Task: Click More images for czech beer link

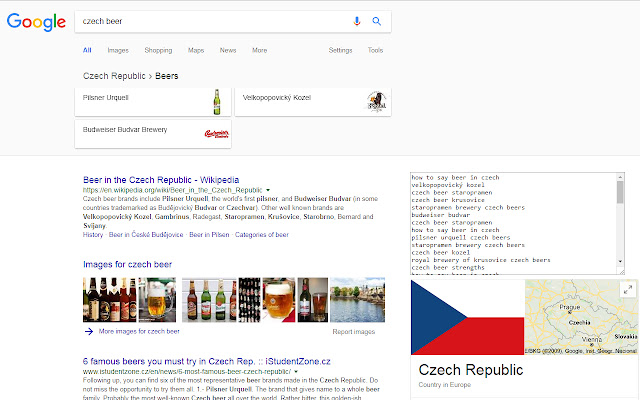Action: [x=139, y=331]
